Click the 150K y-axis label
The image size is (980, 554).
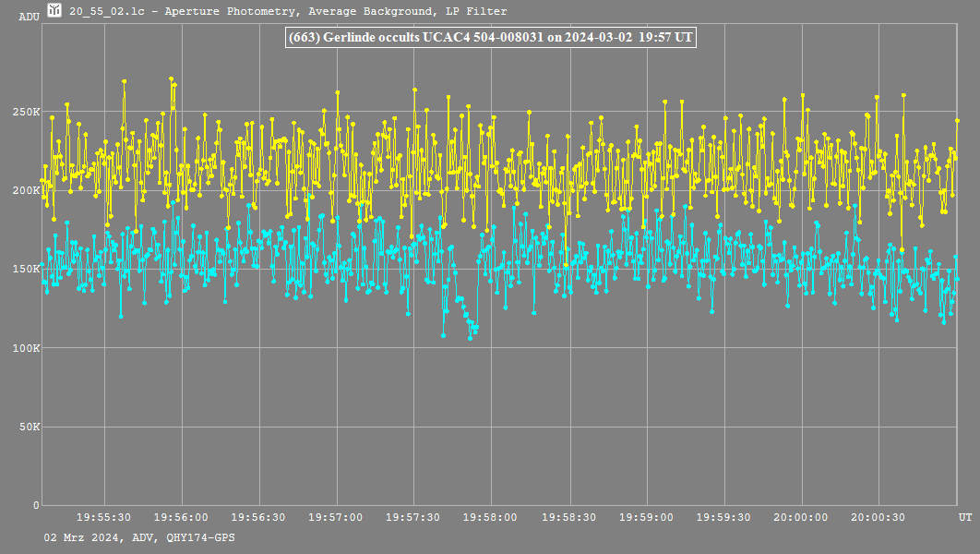coord(26,269)
